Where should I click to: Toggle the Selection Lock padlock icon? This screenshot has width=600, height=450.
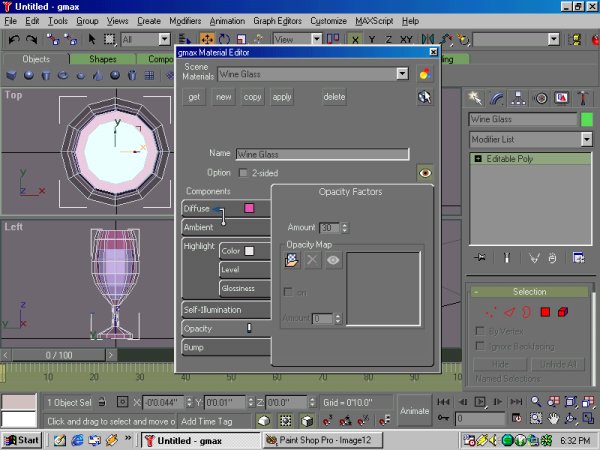click(102, 402)
